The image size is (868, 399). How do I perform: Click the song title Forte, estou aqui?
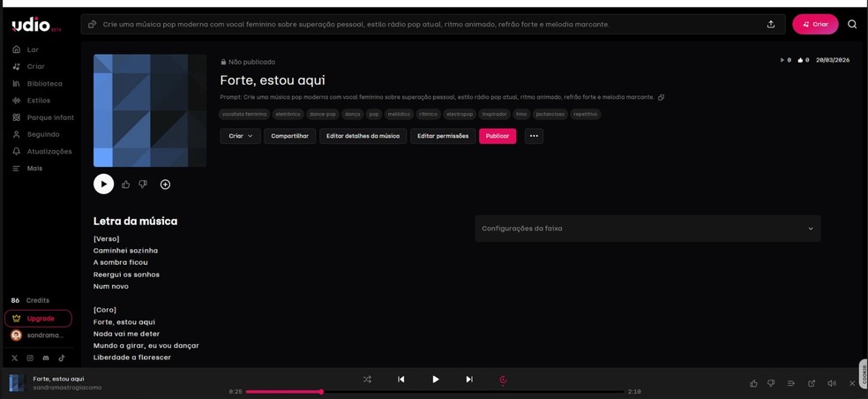tap(273, 80)
